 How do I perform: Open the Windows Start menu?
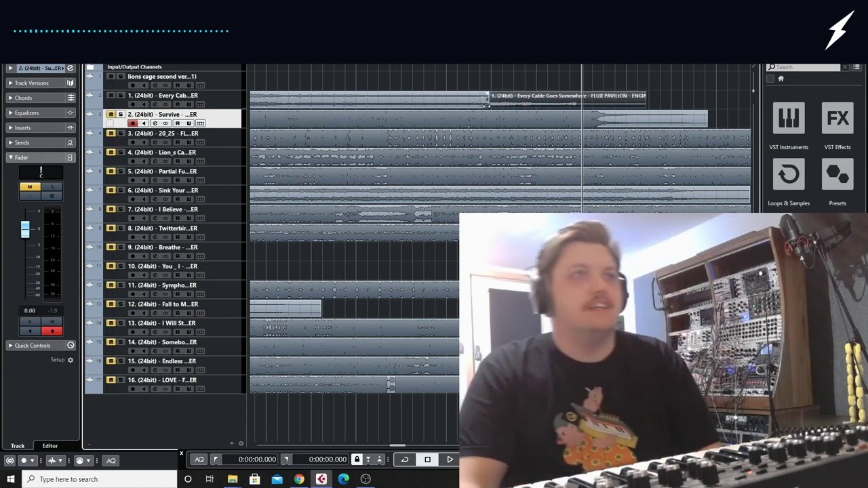point(10,479)
